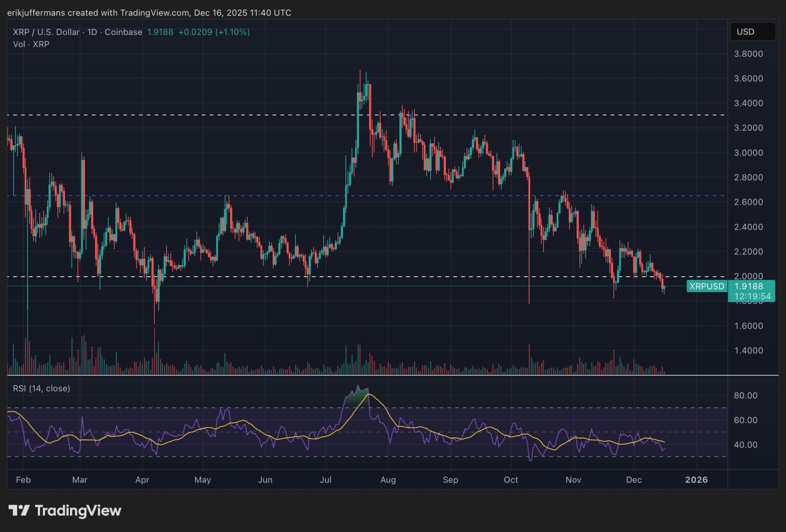
Task: Click the Dec label on time axis
Action: tap(634, 479)
